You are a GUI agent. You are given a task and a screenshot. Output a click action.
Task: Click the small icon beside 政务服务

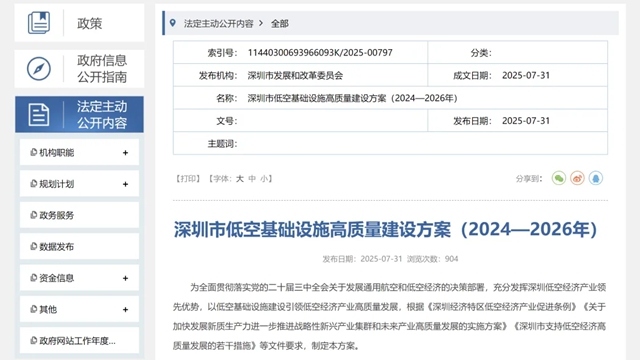click(33, 215)
